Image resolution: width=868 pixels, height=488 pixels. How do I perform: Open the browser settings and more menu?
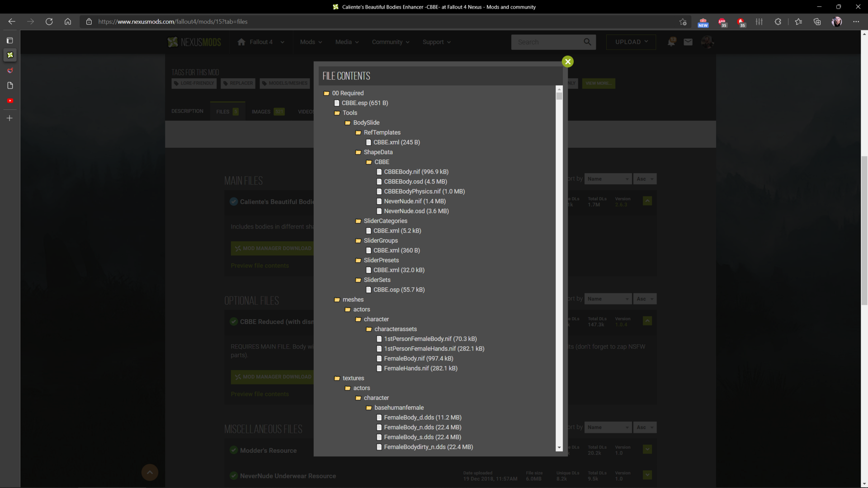tap(856, 22)
